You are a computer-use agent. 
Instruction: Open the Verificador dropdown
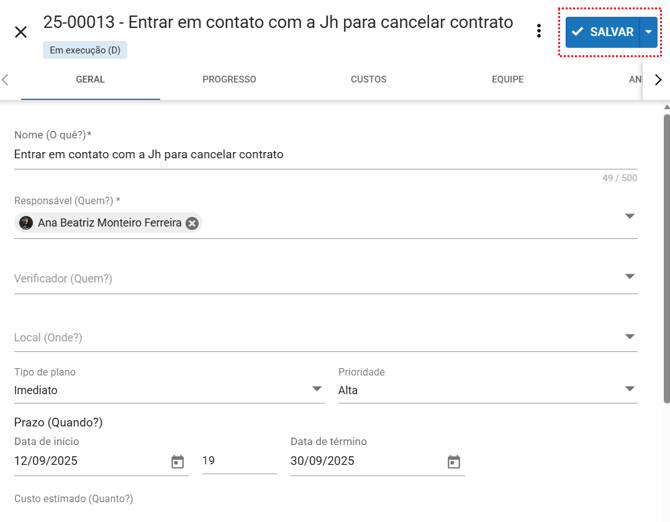coord(629,277)
